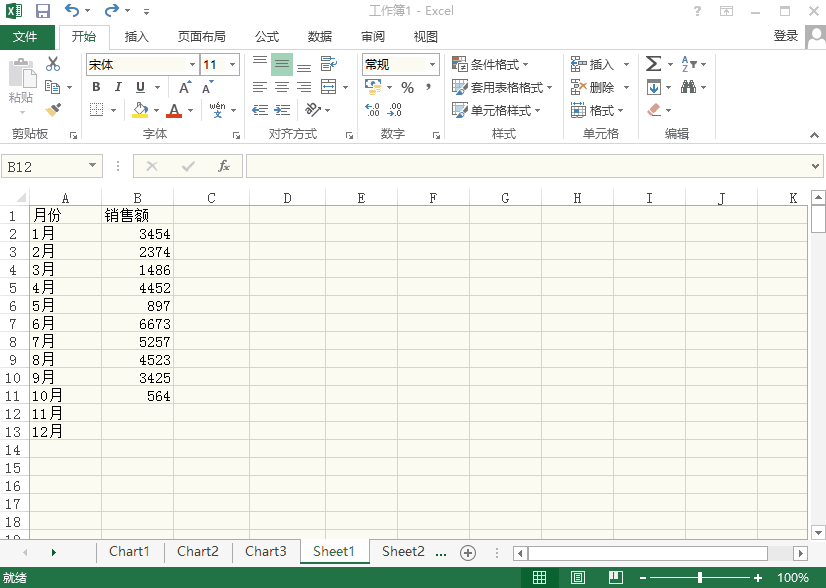Screen dimensions: 826x588
Task: Apply red font color to the text
Action: [174, 110]
